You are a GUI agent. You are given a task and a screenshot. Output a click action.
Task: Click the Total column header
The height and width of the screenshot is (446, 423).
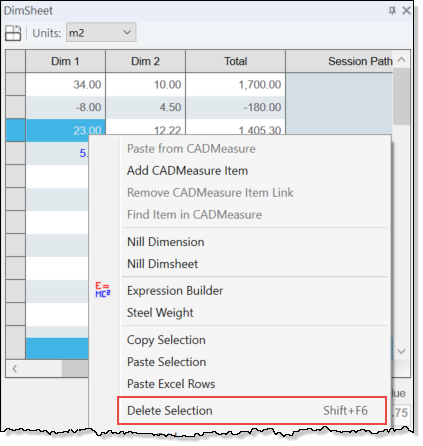(235, 61)
